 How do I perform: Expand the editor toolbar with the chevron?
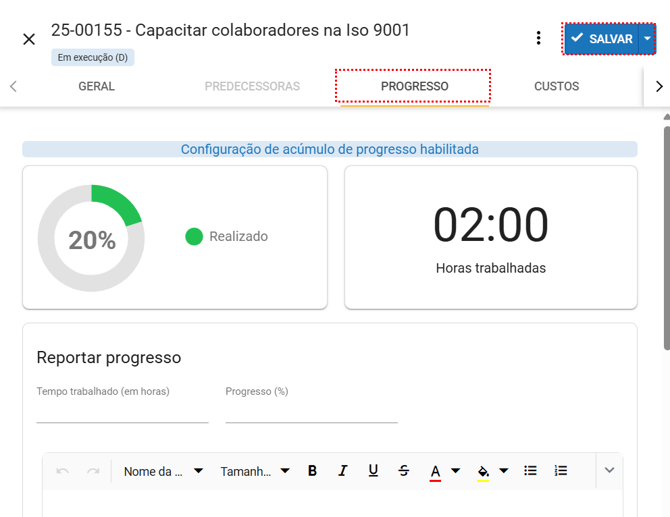[x=609, y=470]
